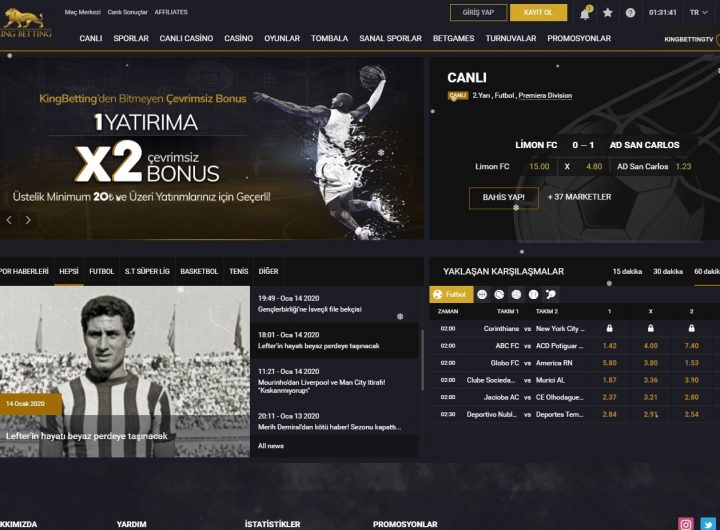
Task: Open the help question mark icon
Action: coord(630,13)
